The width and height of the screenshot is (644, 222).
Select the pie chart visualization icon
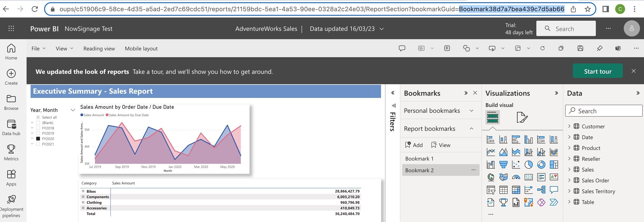tap(528, 165)
